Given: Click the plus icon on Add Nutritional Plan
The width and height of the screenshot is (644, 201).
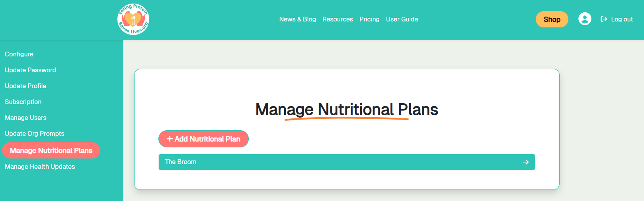Looking at the screenshot, I should 170,139.
